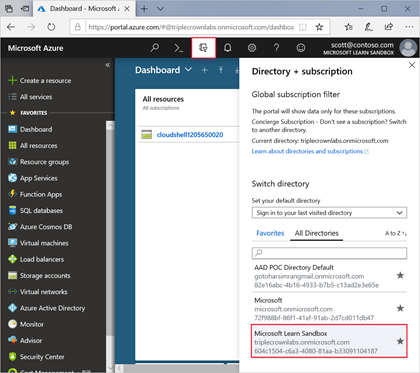Click the browser refresh button
The height and width of the screenshot is (373, 420).
[51, 27]
